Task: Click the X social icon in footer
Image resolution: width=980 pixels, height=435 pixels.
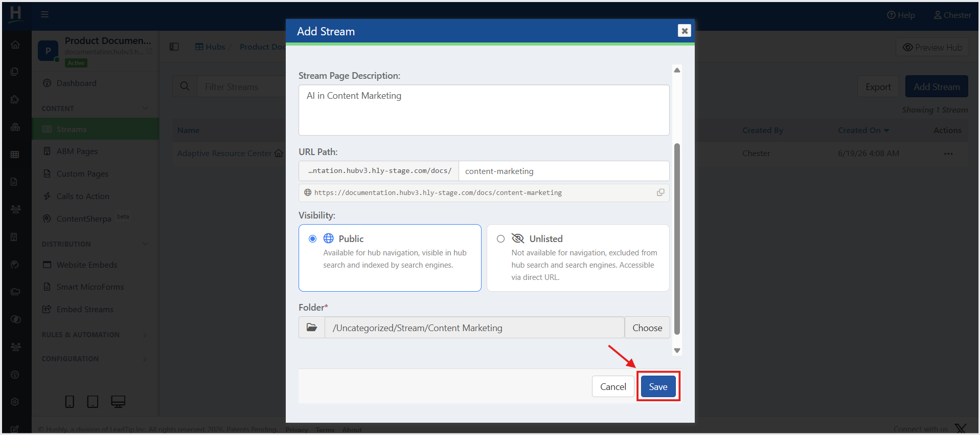Action: point(960,429)
